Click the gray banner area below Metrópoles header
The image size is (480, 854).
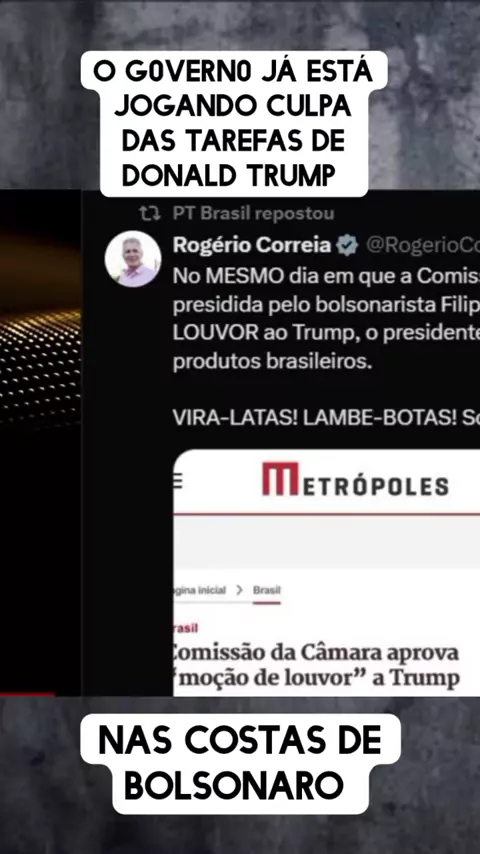(327, 542)
